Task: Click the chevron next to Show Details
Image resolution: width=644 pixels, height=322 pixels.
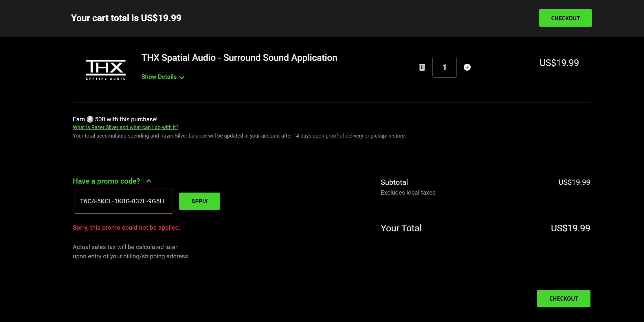Action: click(182, 77)
